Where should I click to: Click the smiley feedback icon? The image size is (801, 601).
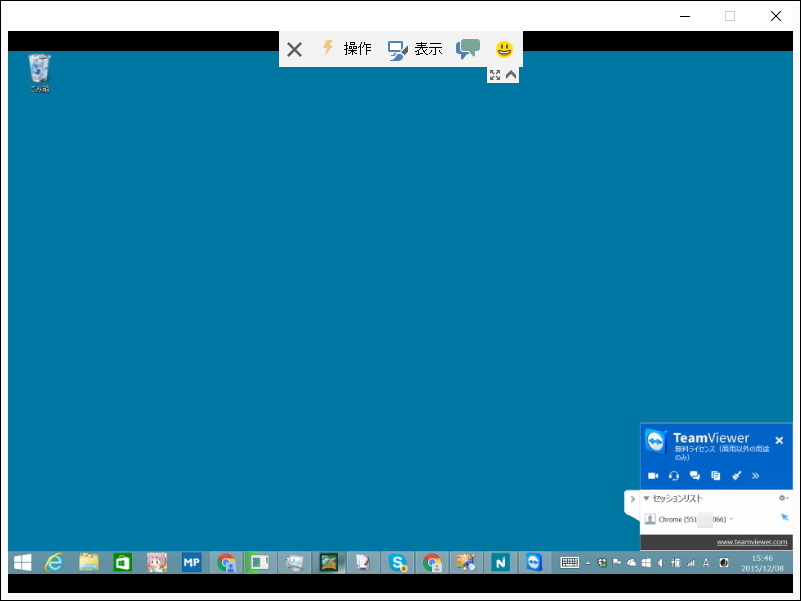pos(504,49)
